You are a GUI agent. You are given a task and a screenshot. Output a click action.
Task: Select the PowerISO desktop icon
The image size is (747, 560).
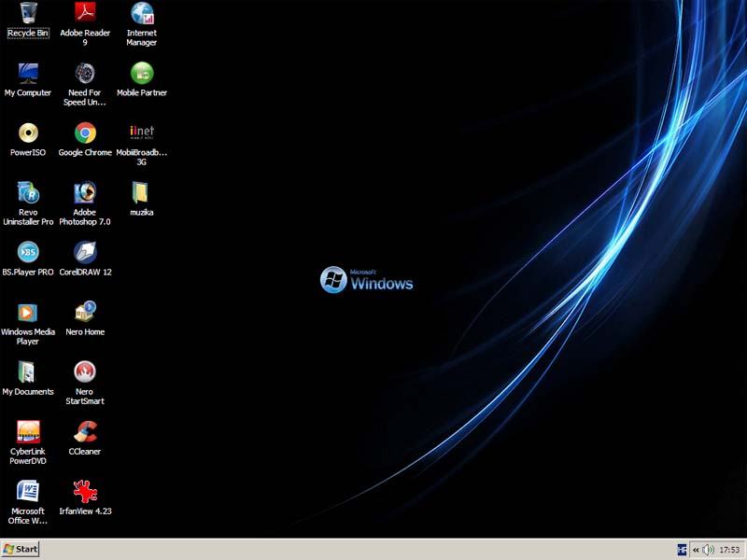[x=28, y=133]
